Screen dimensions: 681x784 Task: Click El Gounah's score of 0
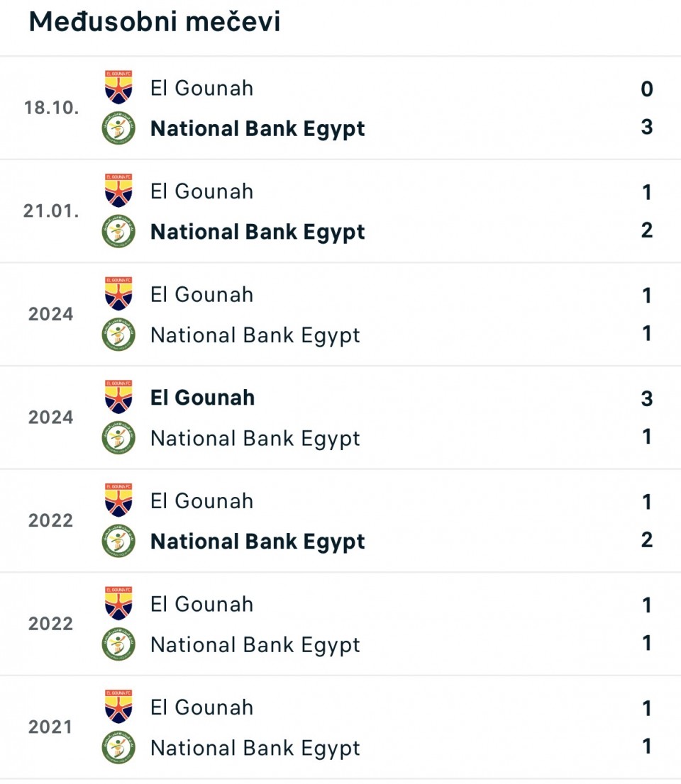point(646,89)
